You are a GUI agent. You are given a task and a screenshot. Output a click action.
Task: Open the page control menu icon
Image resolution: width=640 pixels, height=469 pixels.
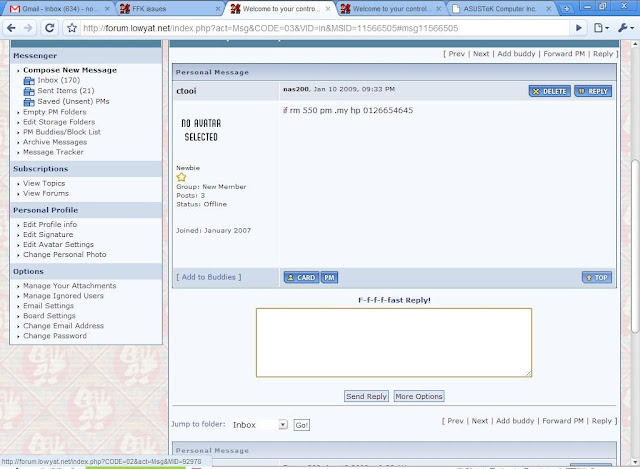coord(601,28)
